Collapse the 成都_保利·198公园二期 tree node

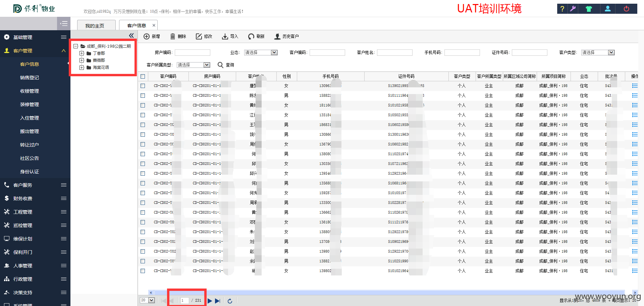pos(76,46)
